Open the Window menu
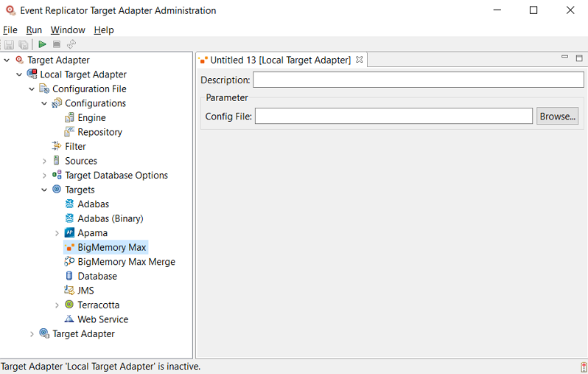 point(68,30)
